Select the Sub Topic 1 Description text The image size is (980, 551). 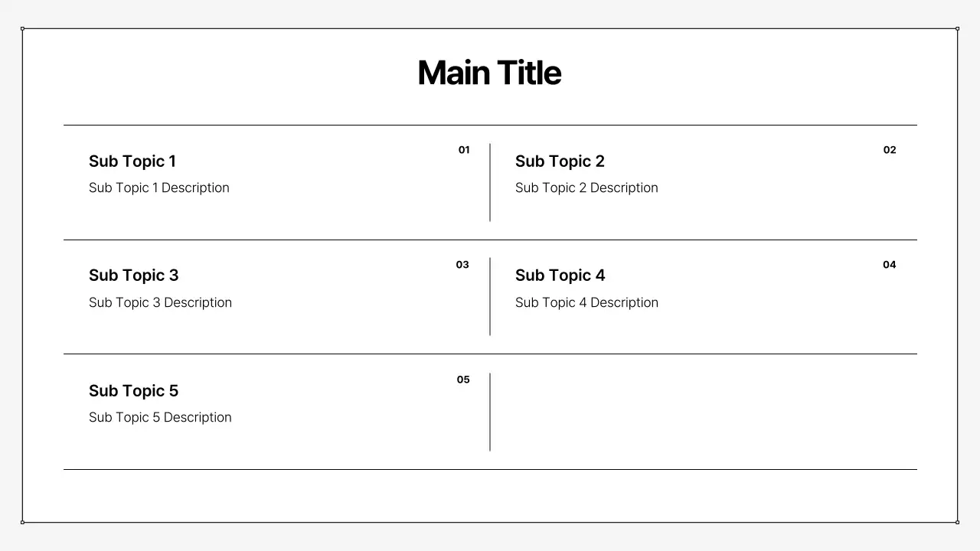(x=159, y=188)
